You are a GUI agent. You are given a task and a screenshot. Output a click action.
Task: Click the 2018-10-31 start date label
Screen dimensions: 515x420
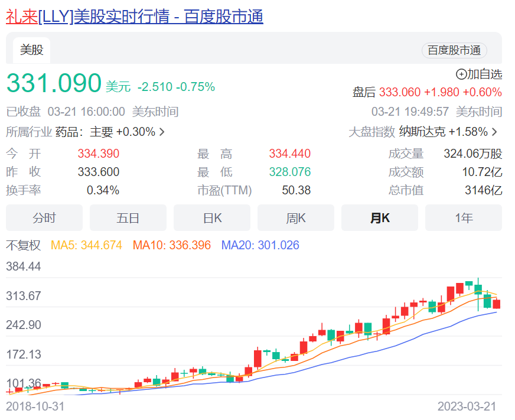[x=35, y=406]
